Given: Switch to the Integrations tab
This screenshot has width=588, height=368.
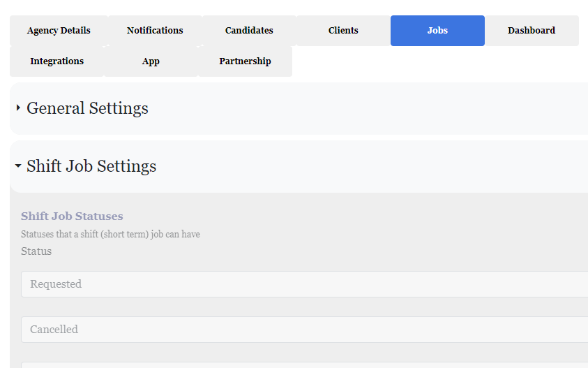Looking at the screenshot, I should [56, 61].
